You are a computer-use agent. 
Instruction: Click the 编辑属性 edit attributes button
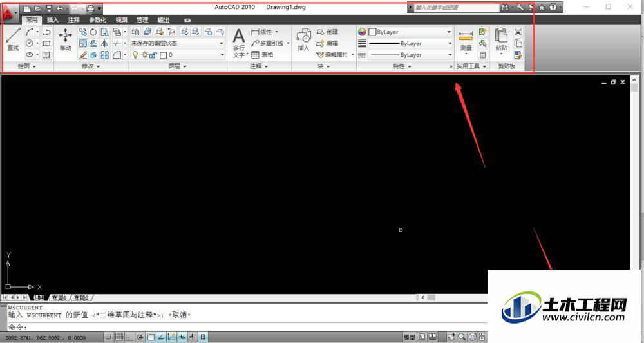(x=334, y=55)
